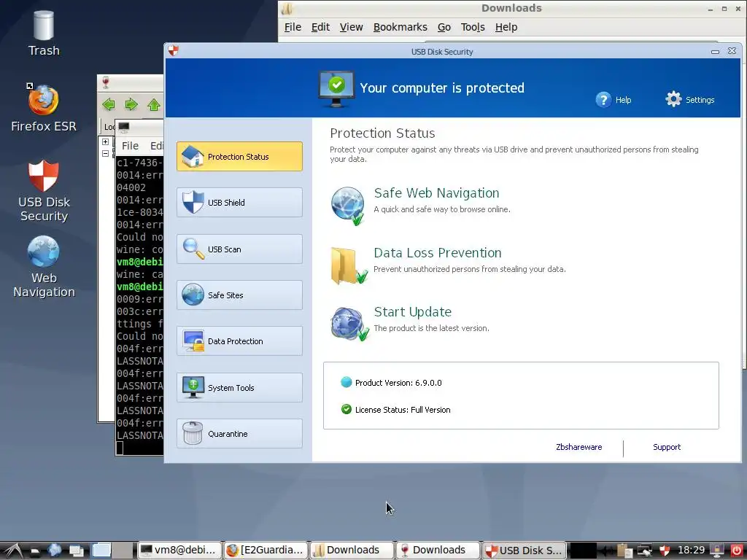The height and width of the screenshot is (560, 747).
Task: Open the Safe Sites section
Action: (x=239, y=295)
